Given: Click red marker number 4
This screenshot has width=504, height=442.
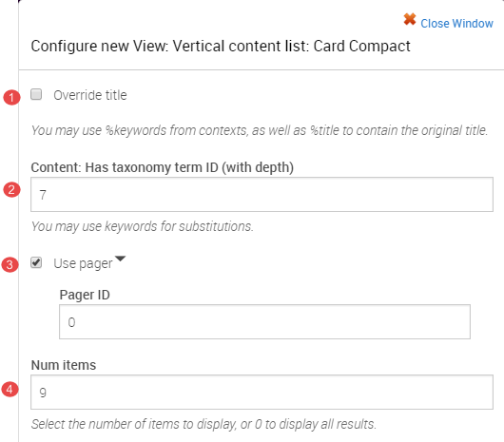Looking at the screenshot, I should click(10, 390).
